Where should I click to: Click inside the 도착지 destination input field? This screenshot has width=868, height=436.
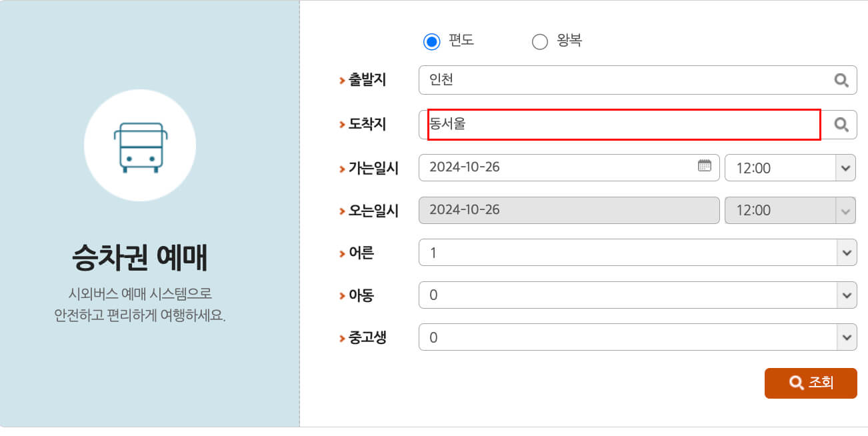600,124
